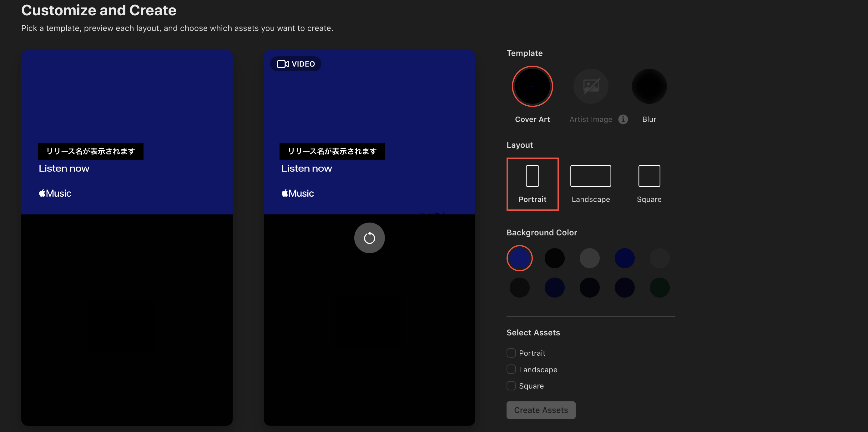This screenshot has height=432, width=868.
Task: Click the Blur template label
Action: tap(649, 119)
